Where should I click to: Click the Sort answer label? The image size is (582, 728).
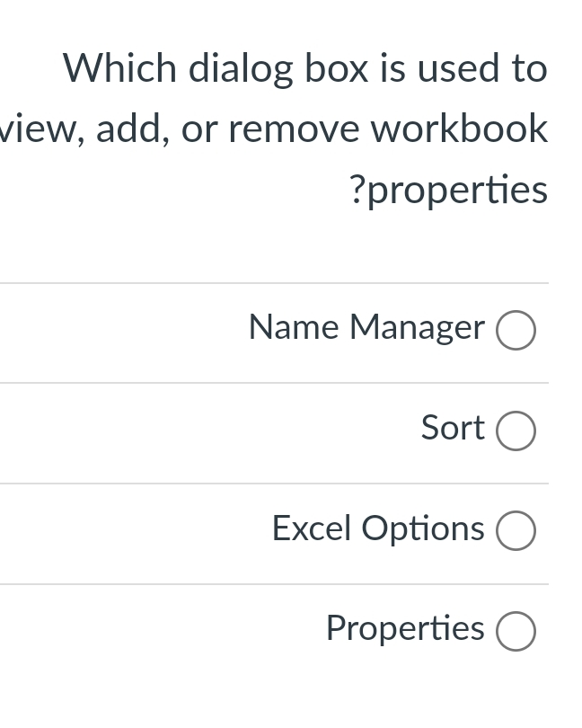[x=452, y=428]
